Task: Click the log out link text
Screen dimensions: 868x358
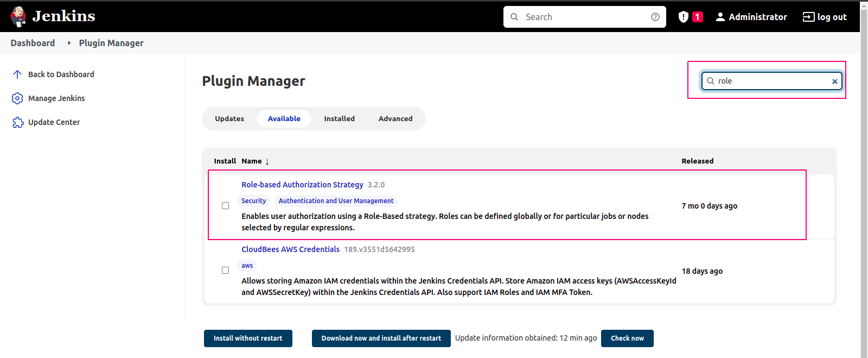Action: coord(832,17)
